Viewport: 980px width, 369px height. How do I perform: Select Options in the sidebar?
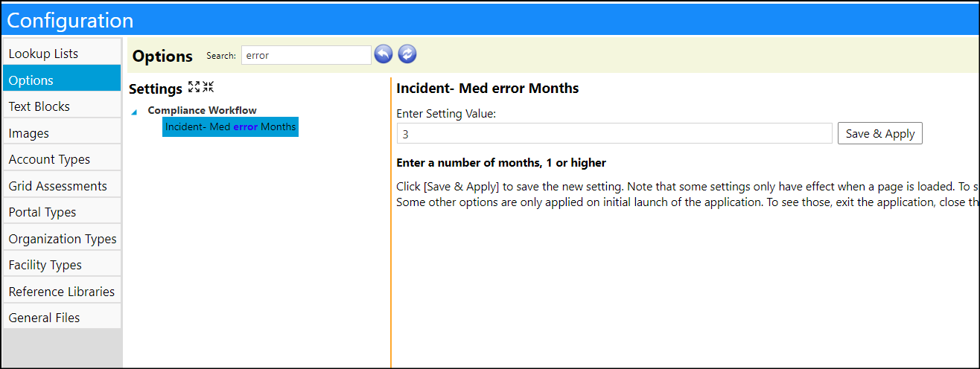(62, 80)
